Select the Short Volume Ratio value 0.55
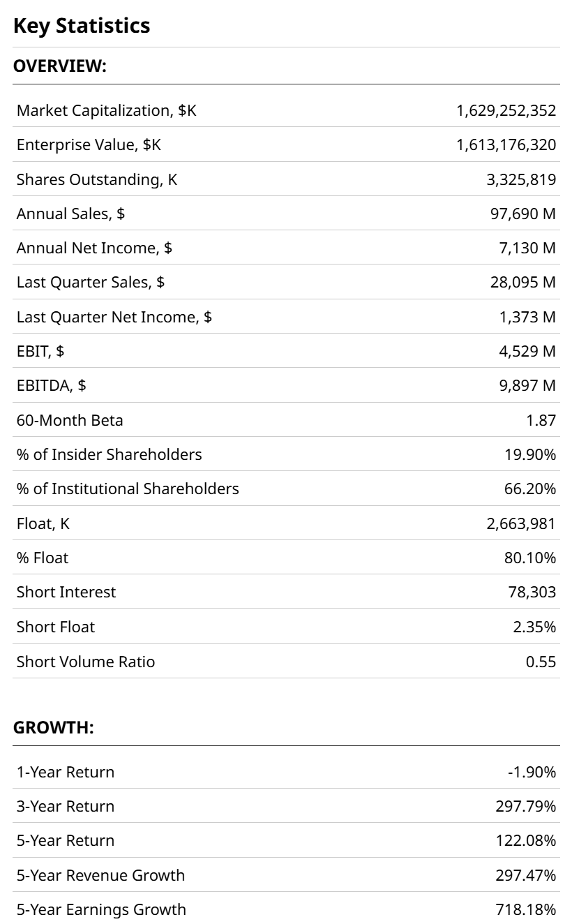Viewport: 572px width, 924px height. tap(541, 662)
